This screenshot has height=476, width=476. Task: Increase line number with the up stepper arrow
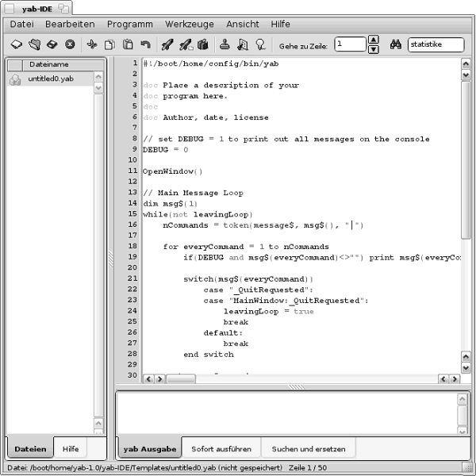click(x=374, y=40)
